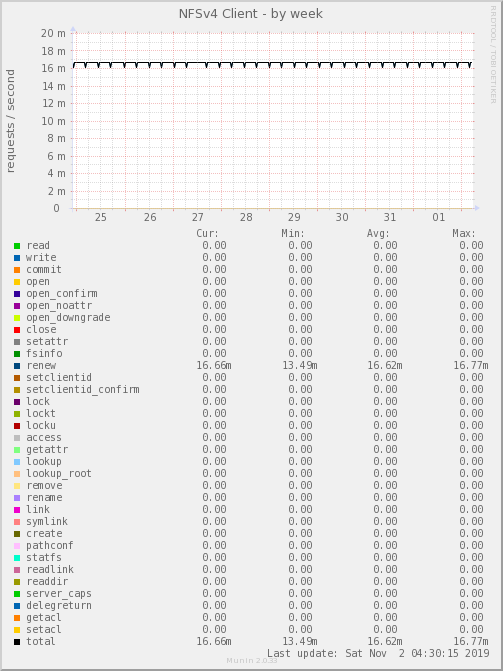Click the orange swatch beside commit

(17, 270)
